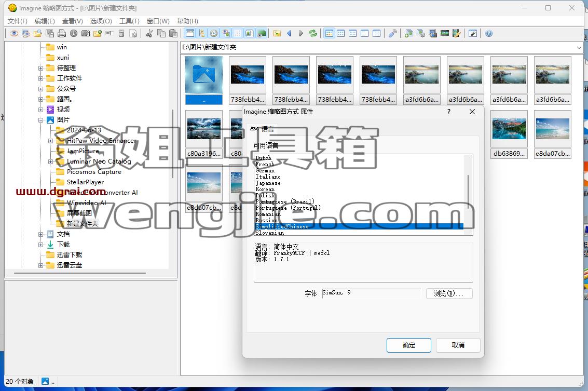Open the 编辑(E) menu
This screenshot has height=391, width=588.
coord(45,21)
